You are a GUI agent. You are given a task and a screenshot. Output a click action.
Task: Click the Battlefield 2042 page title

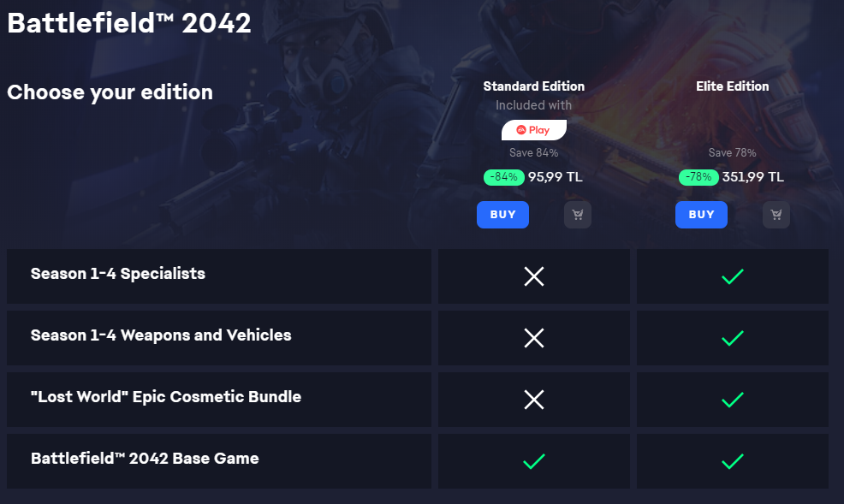click(x=129, y=23)
